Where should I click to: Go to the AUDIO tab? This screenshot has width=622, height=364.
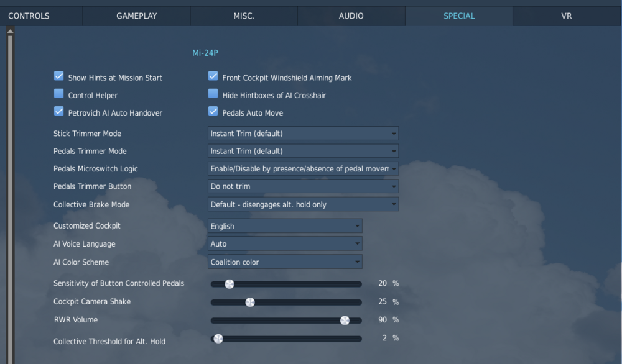point(351,16)
